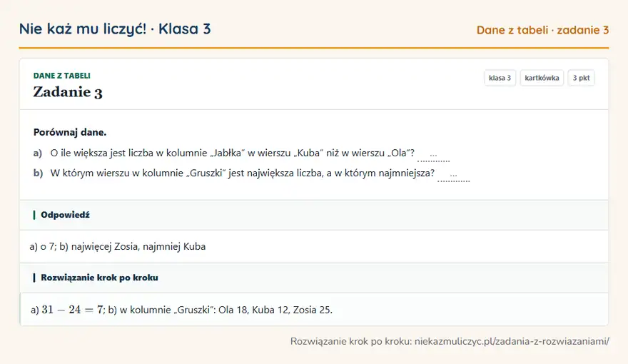Click the 'Dane z tabeli · zadanie 3' header label

(x=542, y=30)
